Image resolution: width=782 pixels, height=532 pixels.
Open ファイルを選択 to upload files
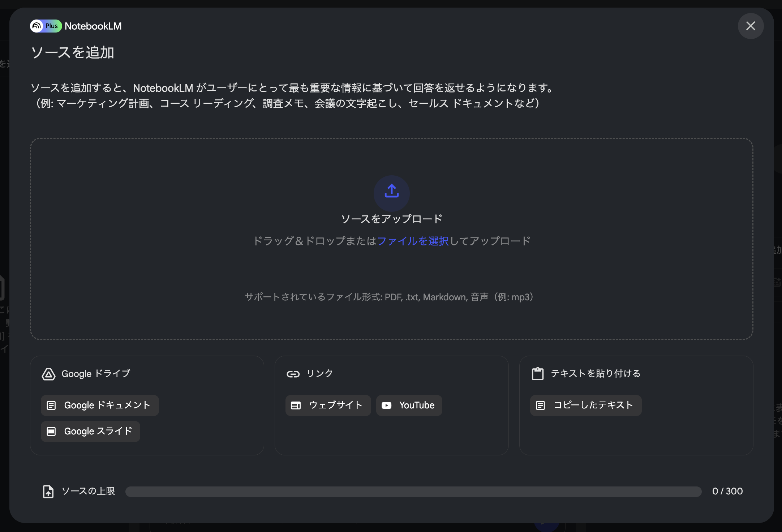(x=413, y=241)
